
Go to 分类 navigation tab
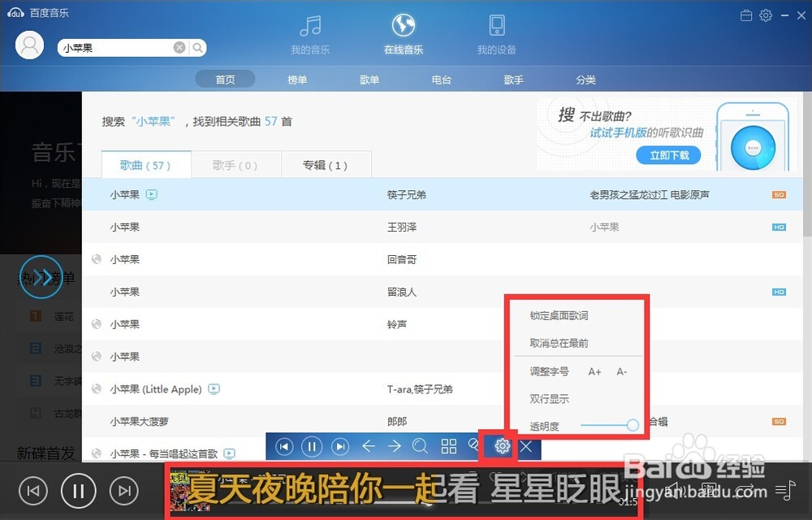[585, 80]
